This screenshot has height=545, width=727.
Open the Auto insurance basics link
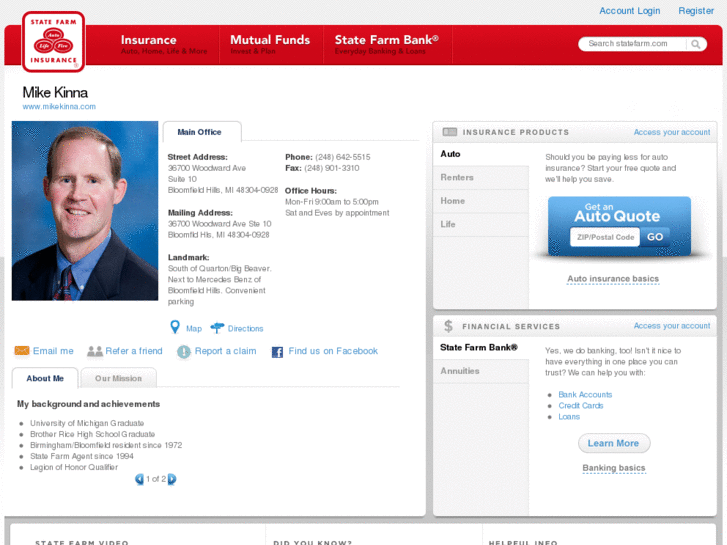coord(613,279)
